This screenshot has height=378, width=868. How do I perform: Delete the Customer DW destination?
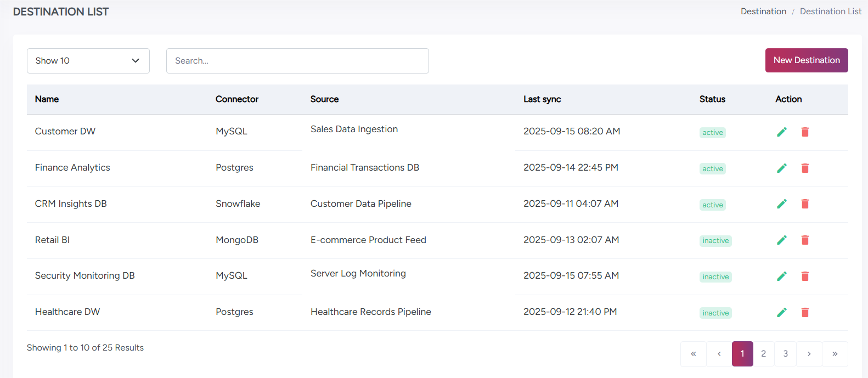coord(805,132)
